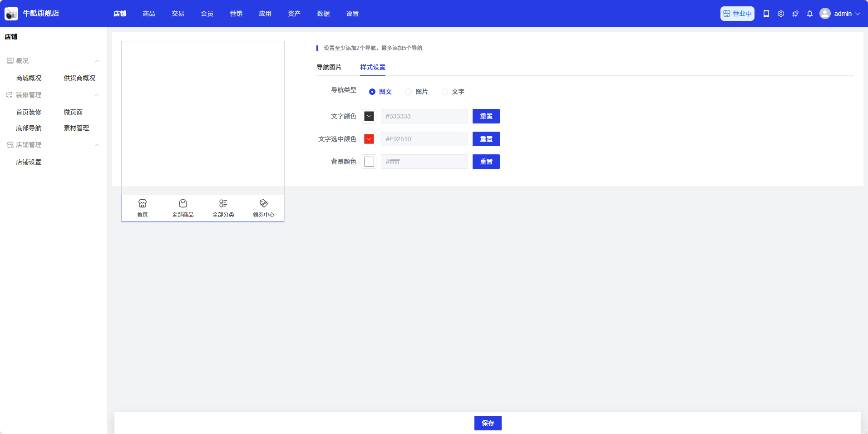The width and height of the screenshot is (868, 434).
Task: Open the admin user dropdown
Action: 840,14
